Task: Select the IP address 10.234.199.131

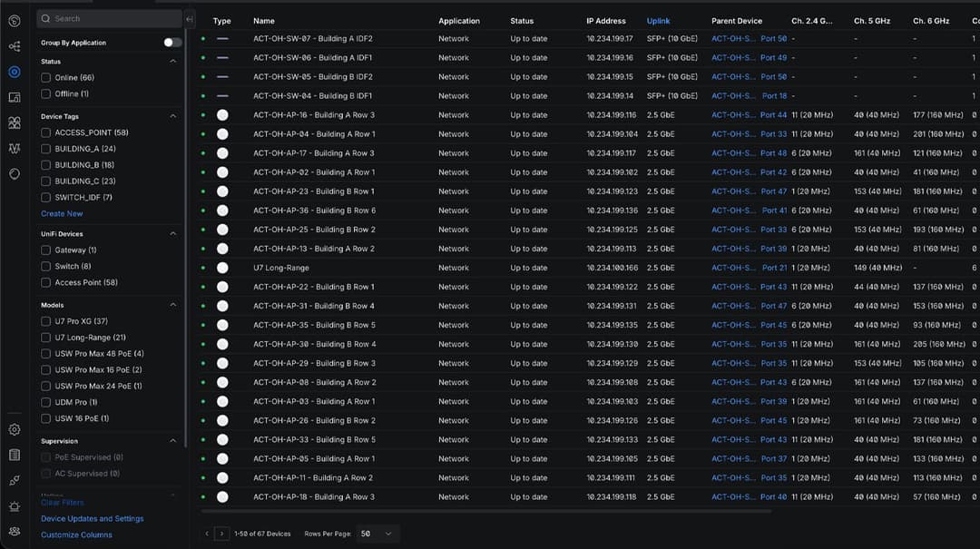Action: point(612,306)
